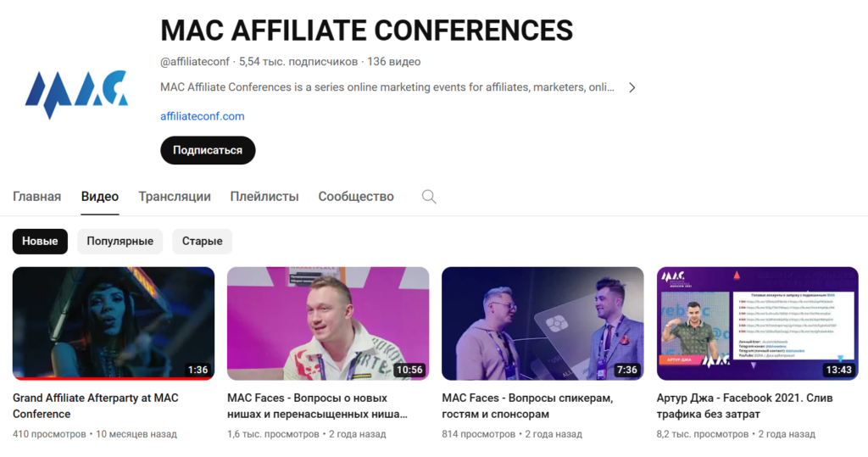868x457 pixels.
Task: Open Grand Affiliate Afterparty video thumbnail
Action: (114, 324)
